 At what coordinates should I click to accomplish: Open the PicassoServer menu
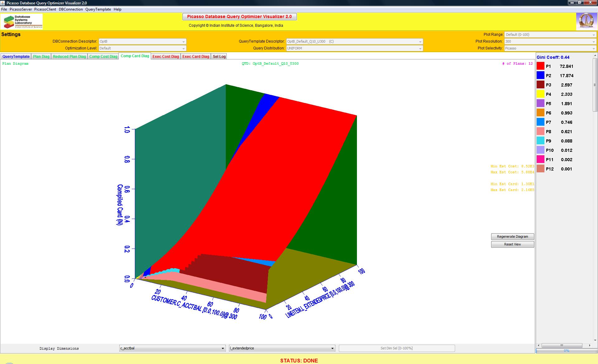[21, 9]
